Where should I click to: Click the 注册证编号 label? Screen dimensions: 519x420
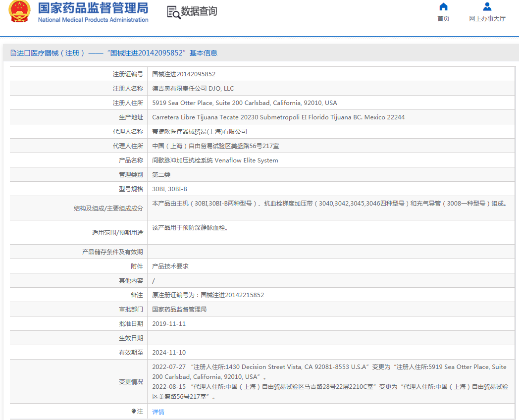(128, 74)
